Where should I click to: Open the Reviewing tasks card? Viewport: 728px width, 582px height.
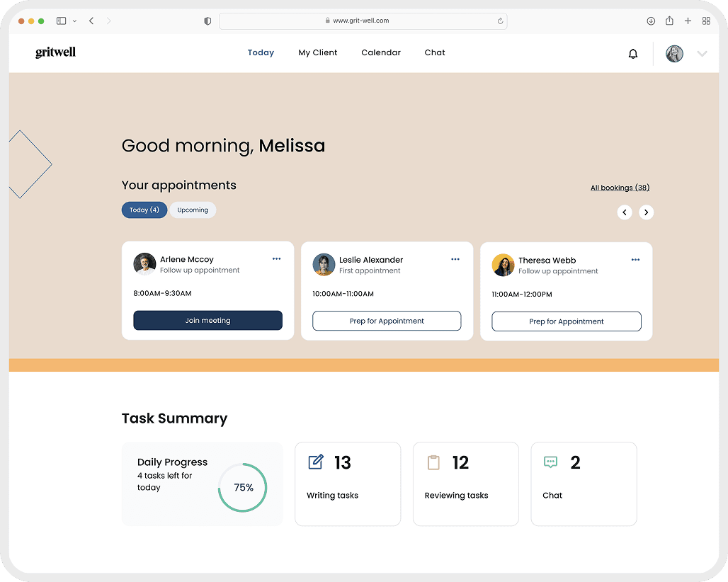click(x=466, y=484)
